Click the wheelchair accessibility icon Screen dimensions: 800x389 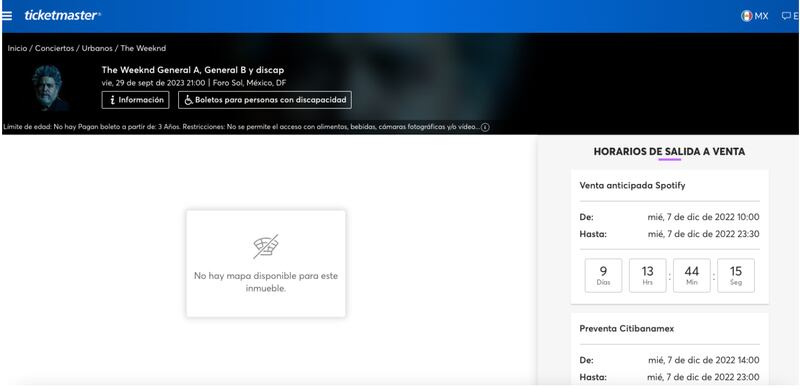(188, 101)
